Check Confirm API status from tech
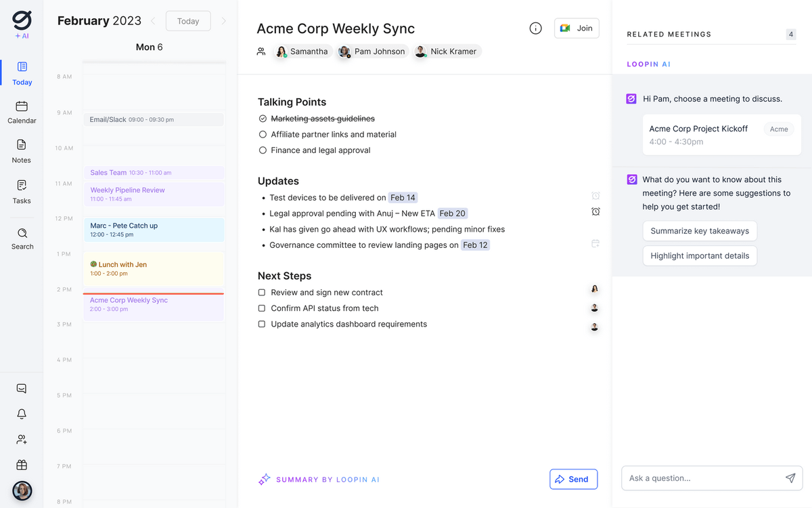Viewport: 812px width, 508px height. pyautogui.click(x=261, y=308)
